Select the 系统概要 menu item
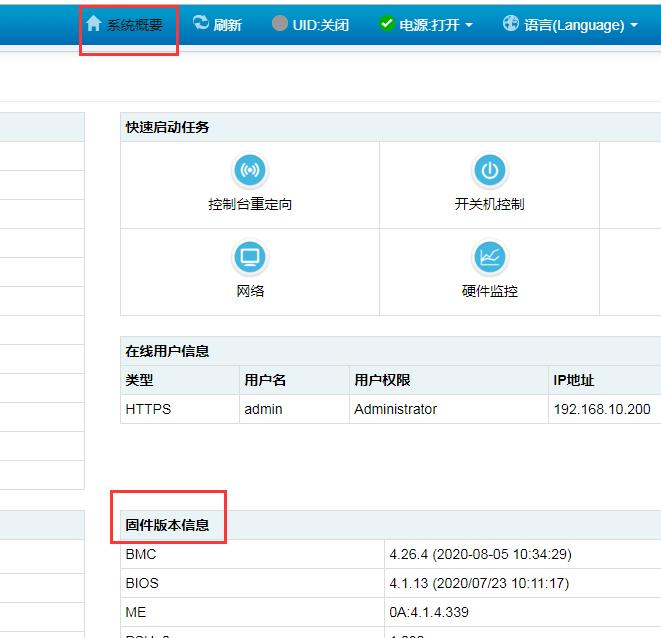Screen dimensions: 661x638 134,25
